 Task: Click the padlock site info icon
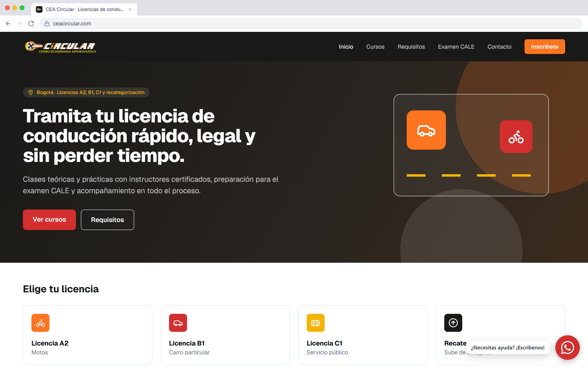47,24
